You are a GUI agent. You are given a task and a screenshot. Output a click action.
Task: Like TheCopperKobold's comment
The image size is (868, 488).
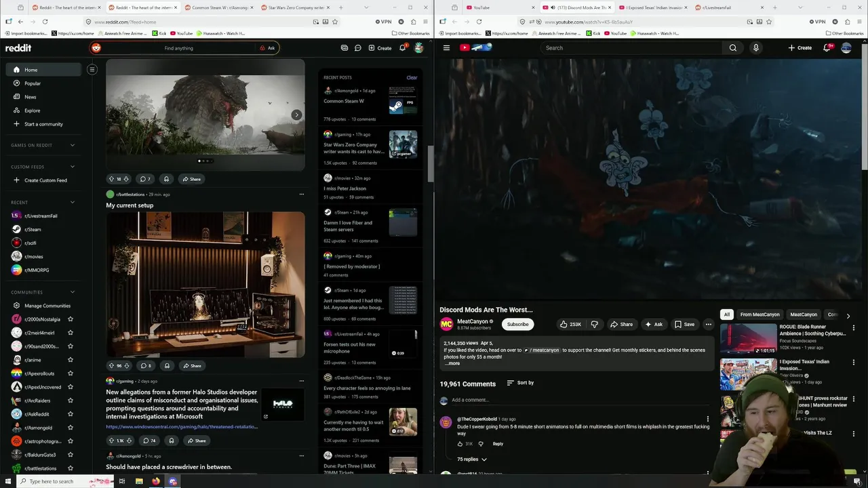pos(460,444)
